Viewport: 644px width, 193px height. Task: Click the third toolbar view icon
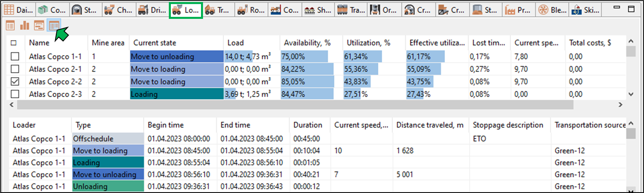coord(39,26)
